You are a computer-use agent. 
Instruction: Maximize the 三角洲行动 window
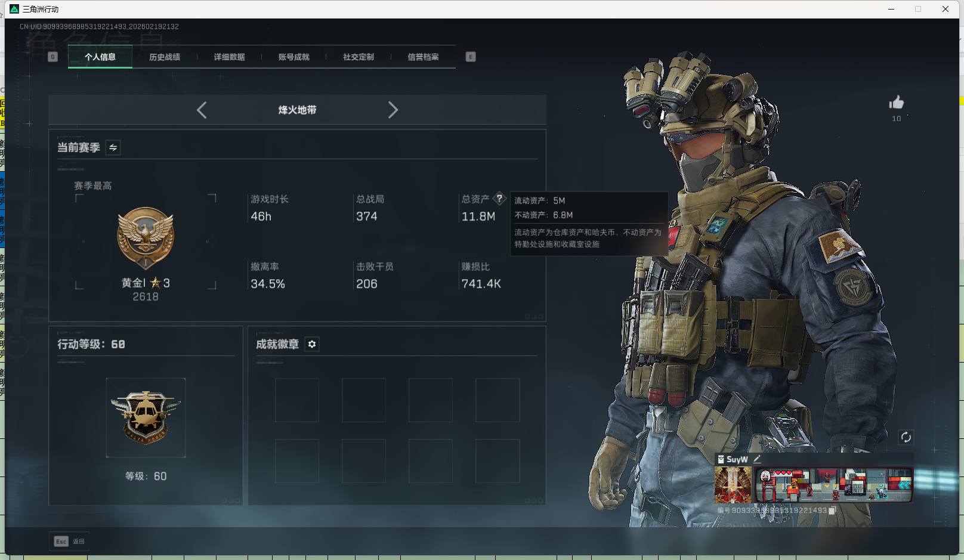(x=918, y=9)
